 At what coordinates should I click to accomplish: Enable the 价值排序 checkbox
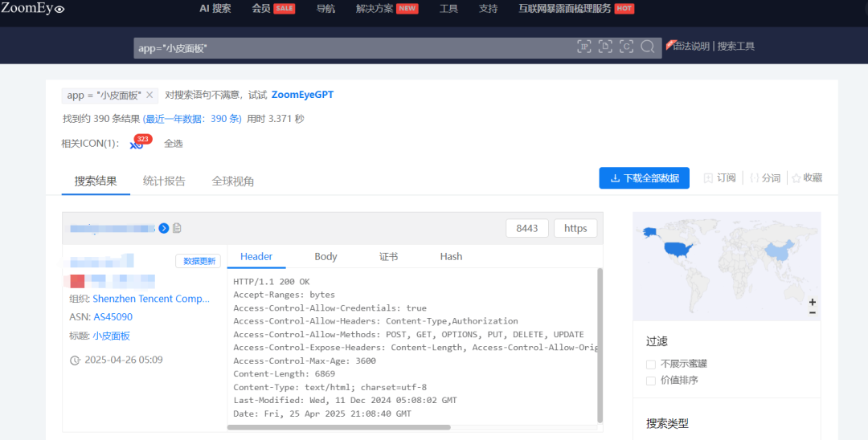(651, 381)
